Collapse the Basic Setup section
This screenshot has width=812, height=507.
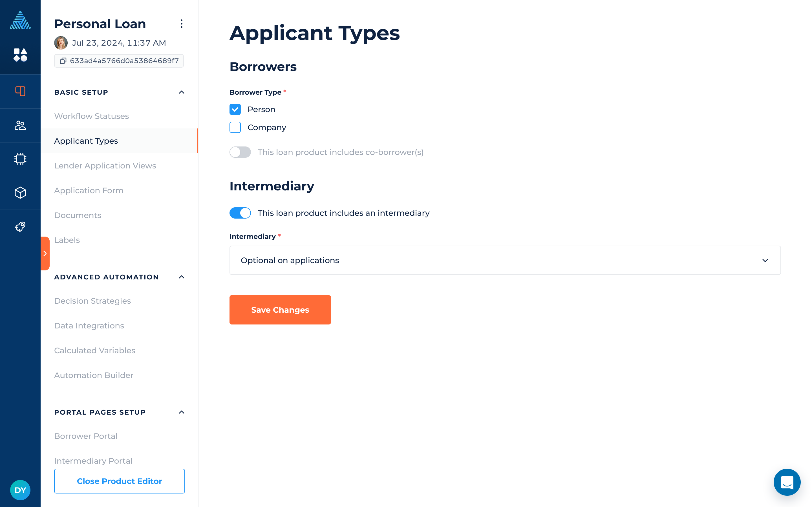182,92
